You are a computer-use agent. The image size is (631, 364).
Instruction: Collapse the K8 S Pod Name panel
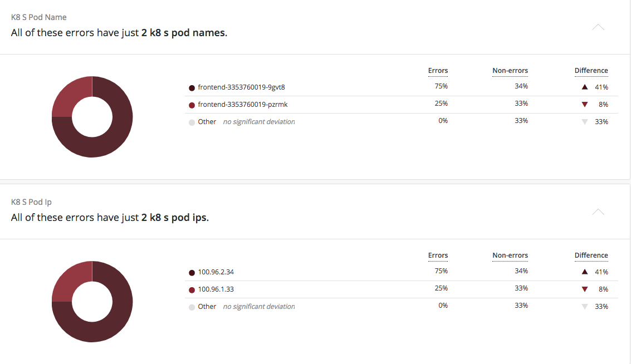(598, 27)
